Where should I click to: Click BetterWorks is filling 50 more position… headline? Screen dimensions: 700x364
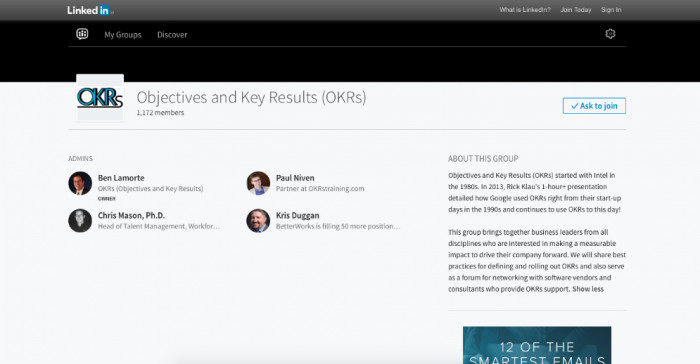[338, 226]
